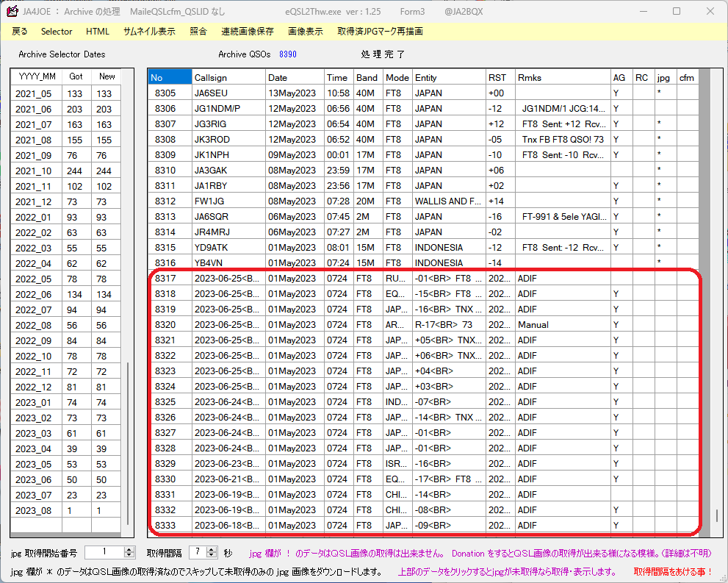Screen dimensions: 728x583
Task: Click the RC column header
Action: [644, 78]
